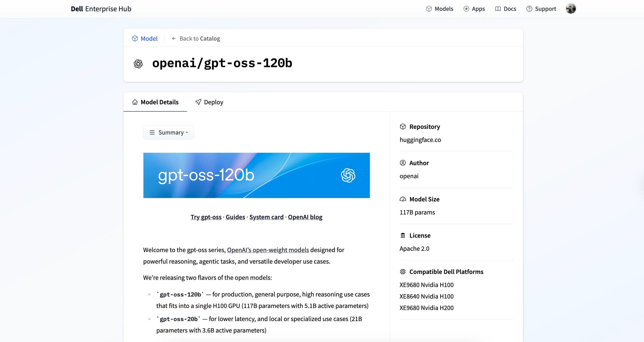Click the Repository box icon
This screenshot has width=644, height=342.
[x=403, y=127]
